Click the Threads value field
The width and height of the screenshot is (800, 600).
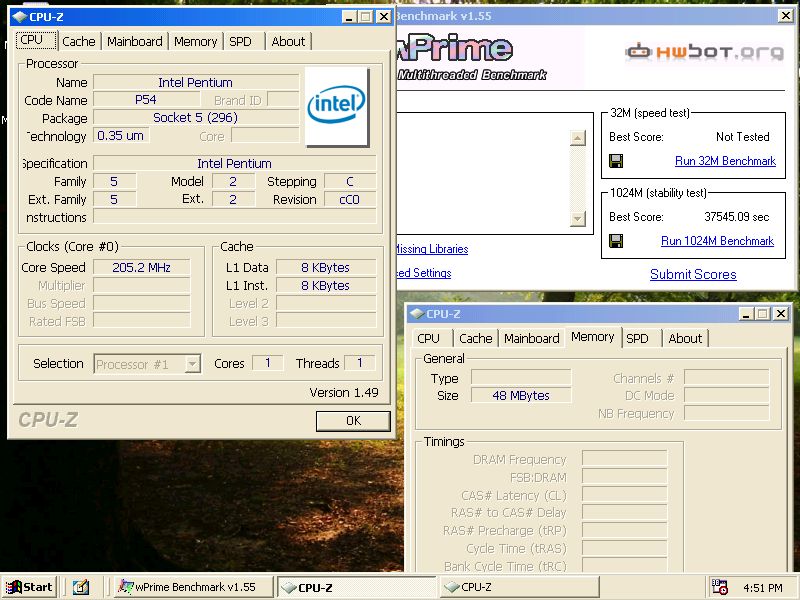pos(359,363)
